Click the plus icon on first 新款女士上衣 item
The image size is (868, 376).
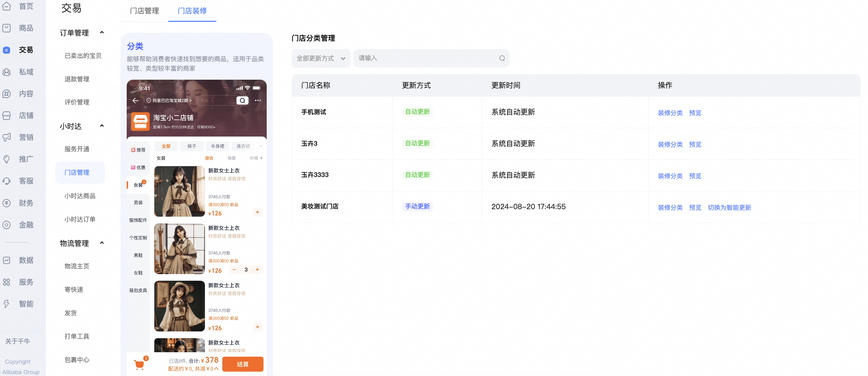(x=257, y=212)
